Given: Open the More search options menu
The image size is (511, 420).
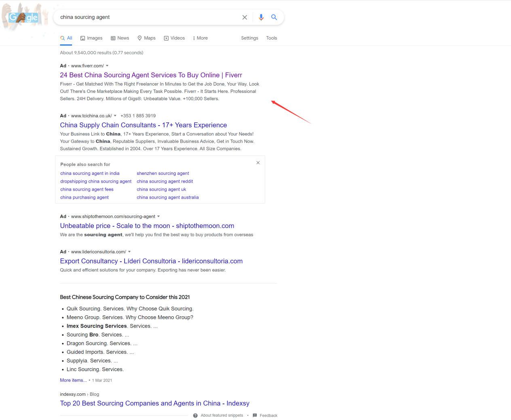Looking at the screenshot, I should coord(201,38).
